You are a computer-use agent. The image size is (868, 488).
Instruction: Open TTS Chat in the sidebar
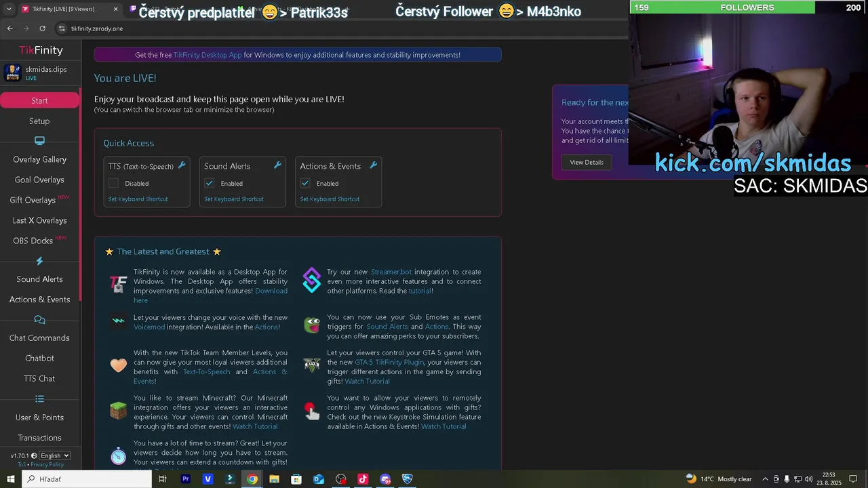pos(39,378)
